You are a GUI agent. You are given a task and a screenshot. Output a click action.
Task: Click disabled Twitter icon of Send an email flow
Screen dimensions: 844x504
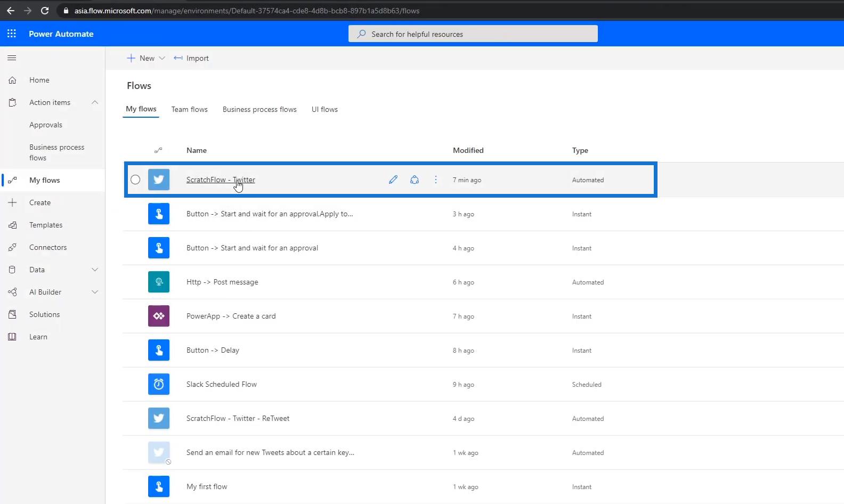point(159,452)
